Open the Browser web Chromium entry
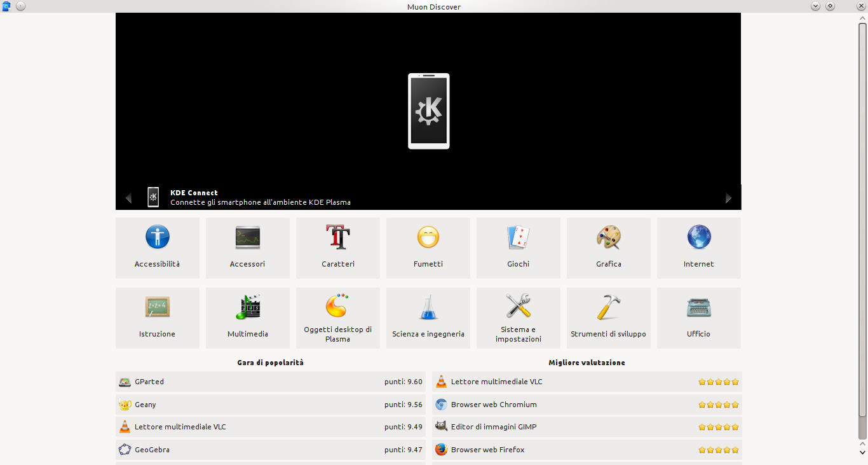 point(587,405)
